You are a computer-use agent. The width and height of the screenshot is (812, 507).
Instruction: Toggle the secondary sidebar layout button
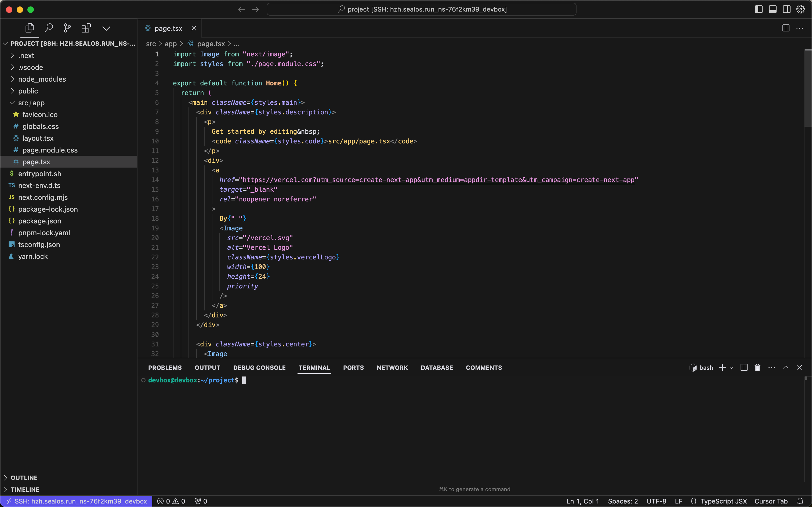[x=786, y=9]
